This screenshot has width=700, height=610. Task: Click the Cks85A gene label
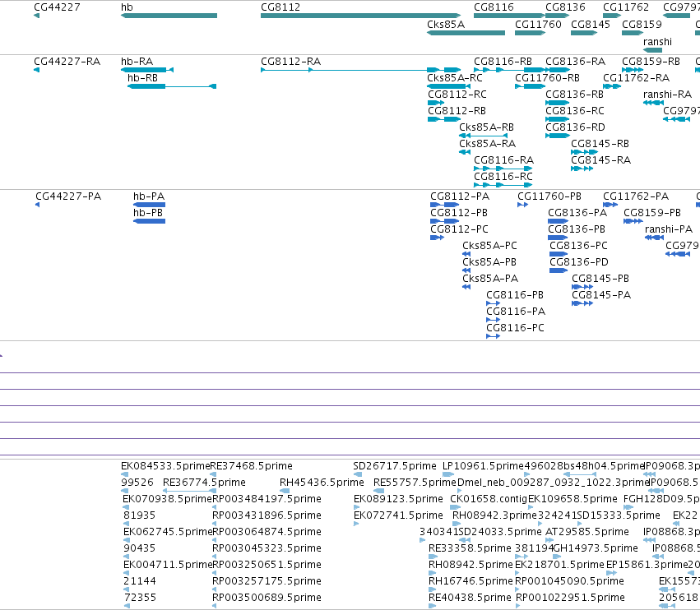(446, 25)
